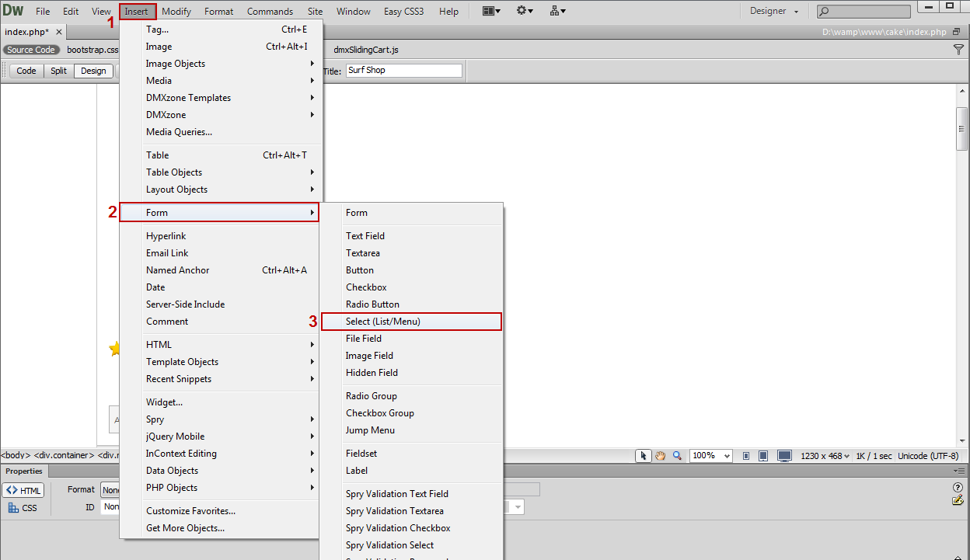The image size is (970, 560).
Task: Open dmxSlidingCart.js related file
Action: point(366,50)
